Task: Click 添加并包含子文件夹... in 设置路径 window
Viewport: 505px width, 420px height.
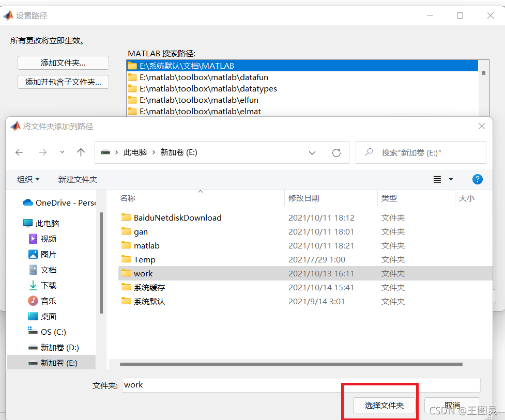Action: pyautogui.click(x=63, y=82)
